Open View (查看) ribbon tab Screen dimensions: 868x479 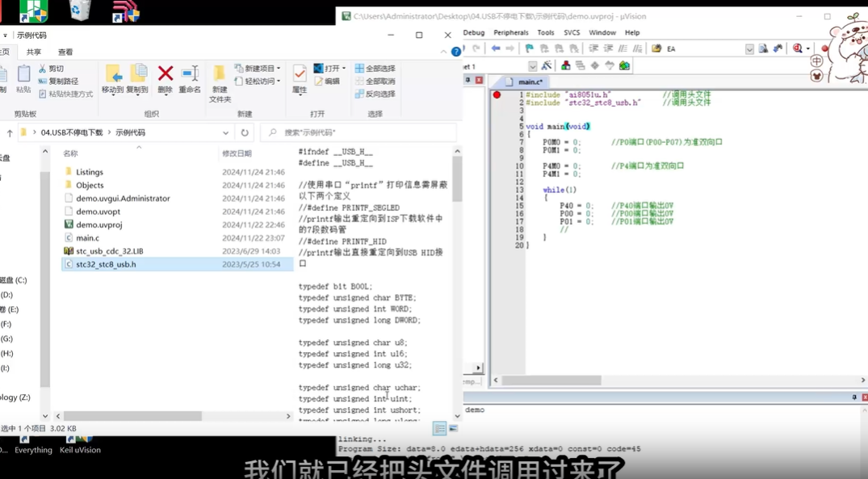65,52
